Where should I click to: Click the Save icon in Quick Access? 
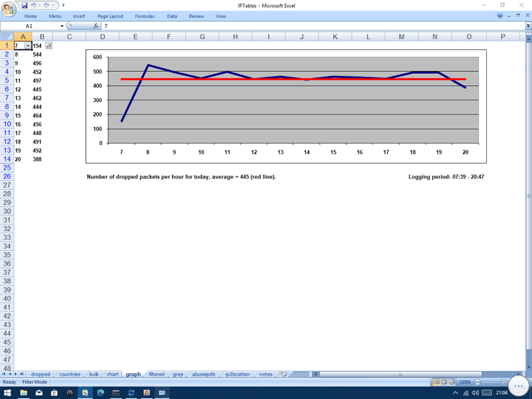tap(24, 5)
